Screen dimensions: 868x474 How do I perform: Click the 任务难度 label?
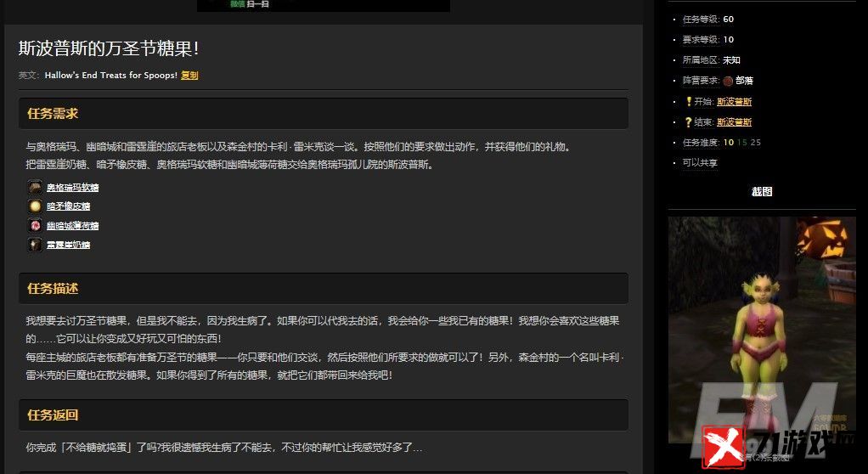coord(701,143)
